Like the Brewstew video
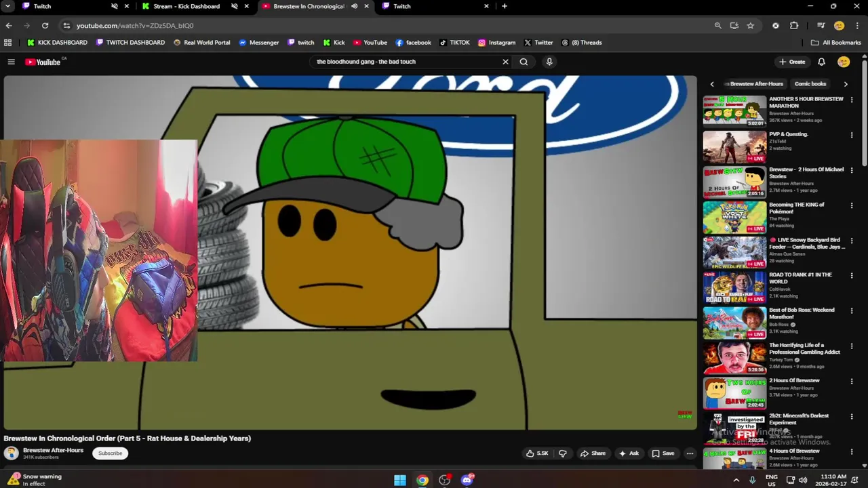Screen dimensions: 868x488 536,453
